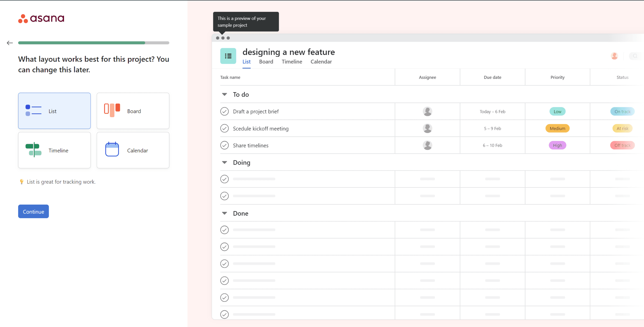Click assignee avatar for Scedule kickoff meeting
The height and width of the screenshot is (327, 644).
[427, 129]
